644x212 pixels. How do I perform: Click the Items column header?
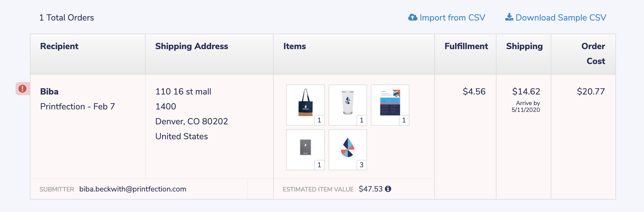(x=294, y=46)
